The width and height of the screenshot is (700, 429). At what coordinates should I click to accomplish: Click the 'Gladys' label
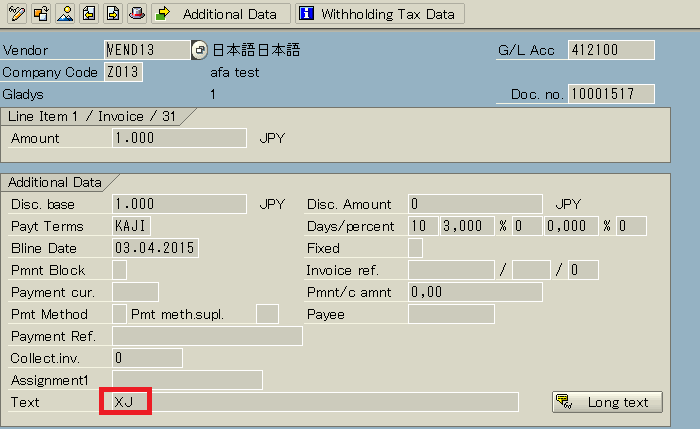pyautogui.click(x=23, y=95)
